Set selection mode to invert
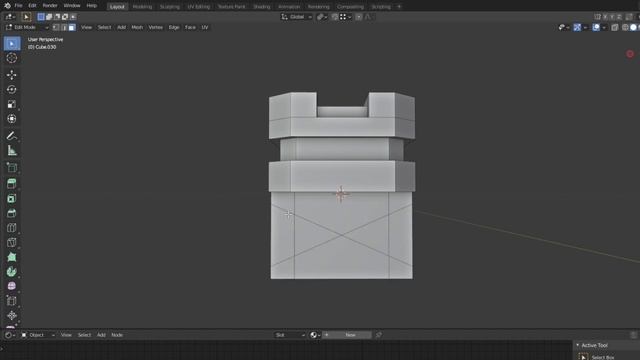 (x=65, y=17)
